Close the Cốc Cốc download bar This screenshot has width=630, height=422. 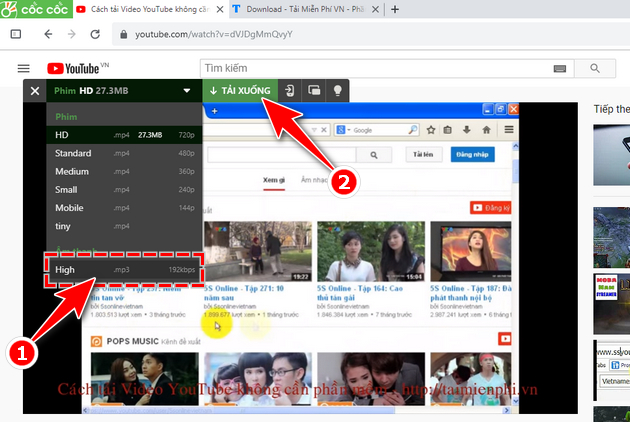tap(35, 91)
